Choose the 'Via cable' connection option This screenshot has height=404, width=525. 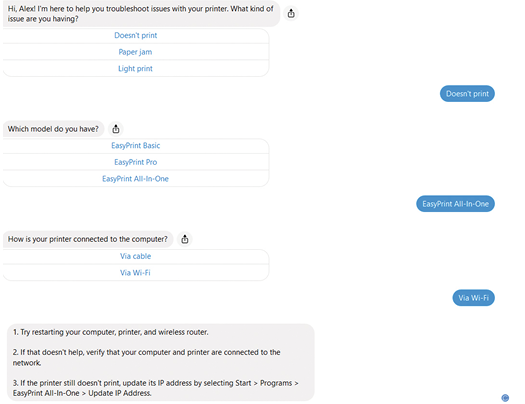pyautogui.click(x=136, y=256)
